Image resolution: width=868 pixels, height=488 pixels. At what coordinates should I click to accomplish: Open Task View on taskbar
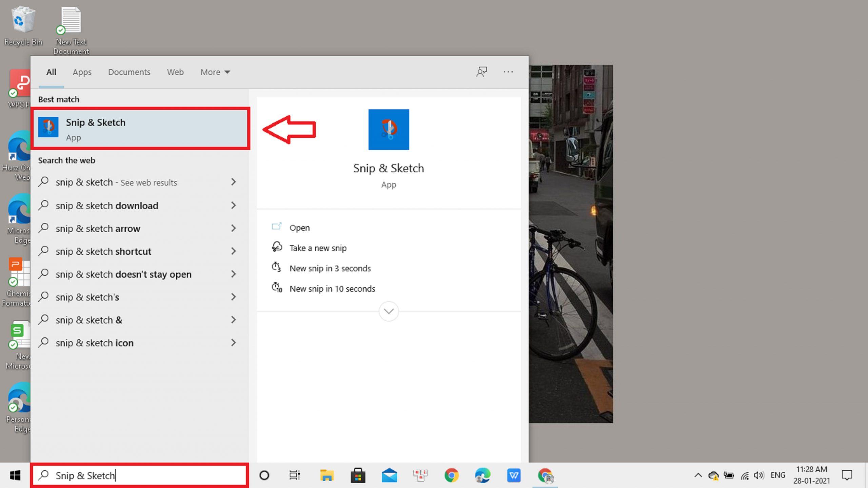click(294, 475)
